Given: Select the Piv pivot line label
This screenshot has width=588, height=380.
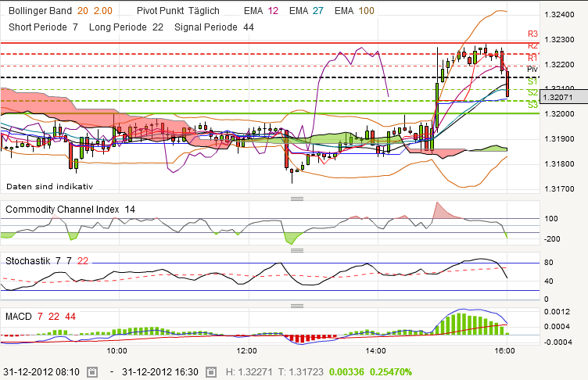Looking at the screenshot, I should (532, 70).
